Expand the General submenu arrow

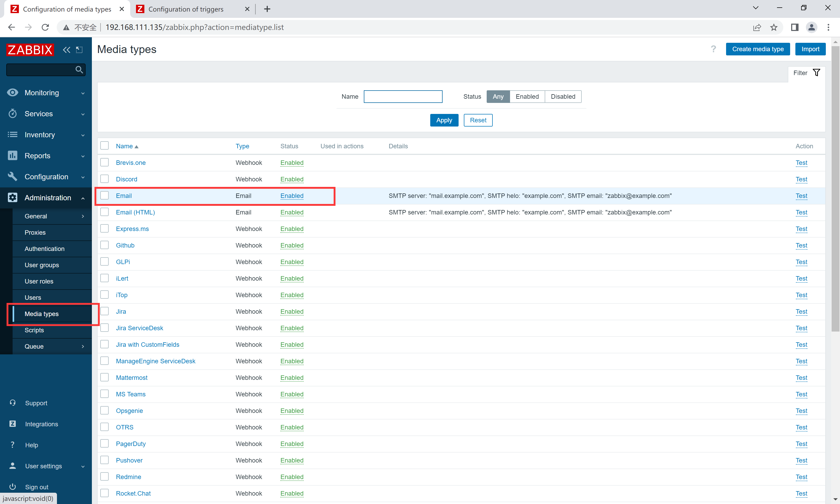(83, 216)
